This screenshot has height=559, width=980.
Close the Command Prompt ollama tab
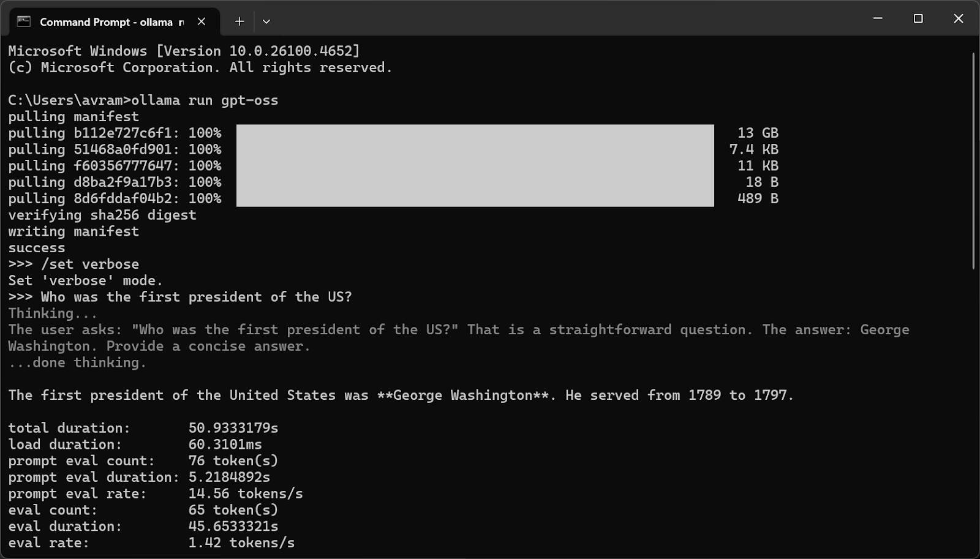click(x=201, y=21)
